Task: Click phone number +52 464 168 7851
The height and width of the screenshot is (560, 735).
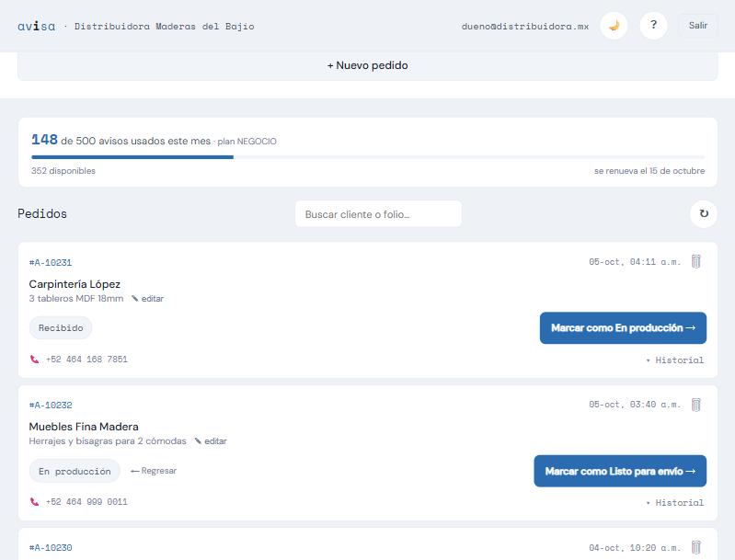Action: tap(86, 360)
